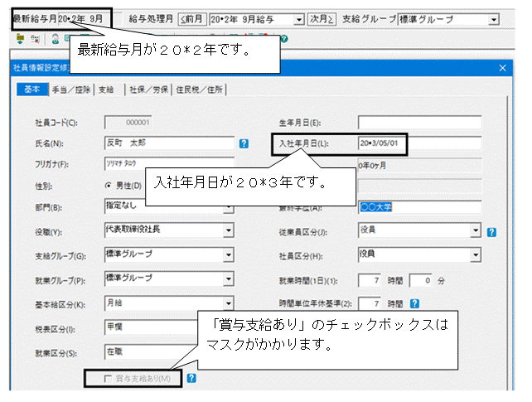This screenshot has height=402, width=532.
Task: Click the 社員コード field showing 000001
Action: 128,123
